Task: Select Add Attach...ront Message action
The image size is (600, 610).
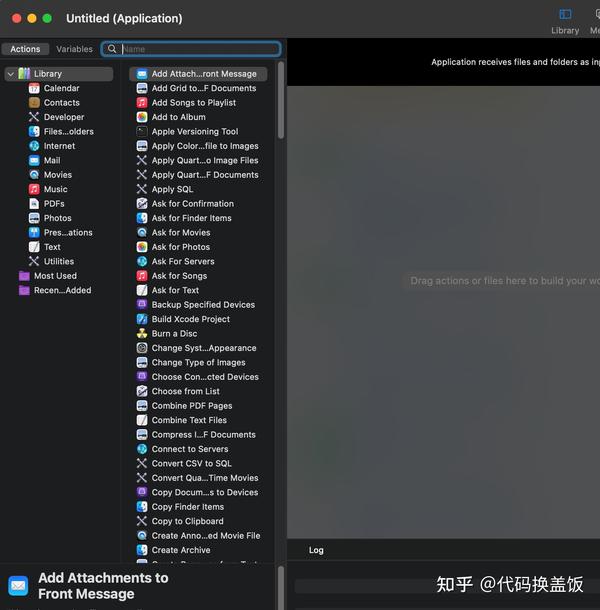Action: pos(198,74)
